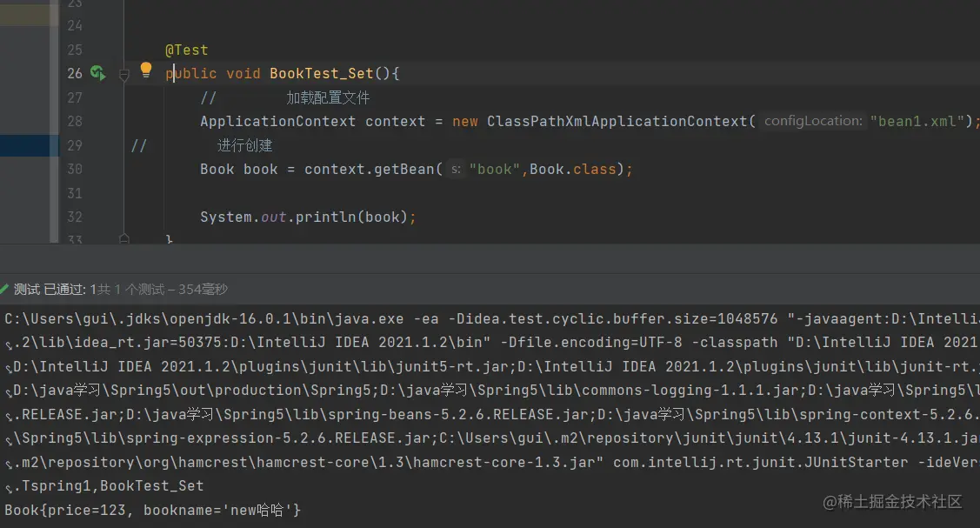Click the public keyword on line 26

[x=191, y=74]
